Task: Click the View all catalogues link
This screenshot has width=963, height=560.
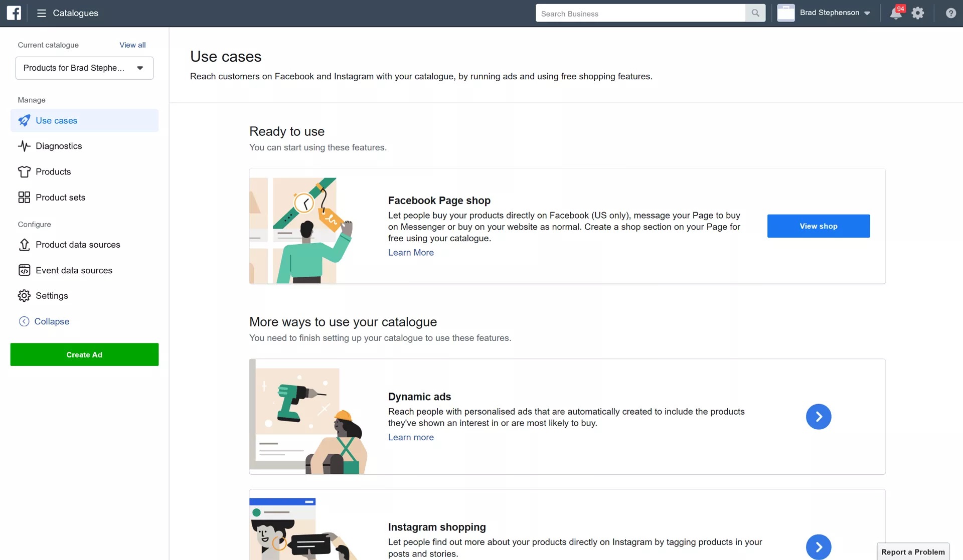Action: (x=132, y=45)
